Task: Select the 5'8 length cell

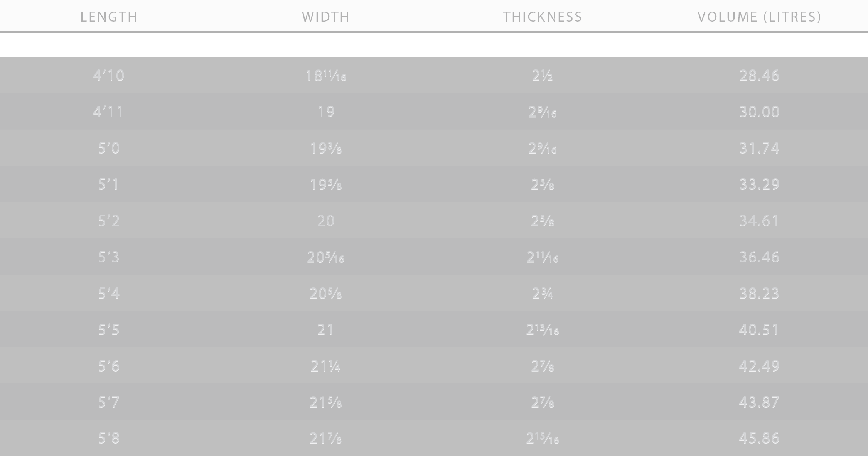Action: pos(109,438)
